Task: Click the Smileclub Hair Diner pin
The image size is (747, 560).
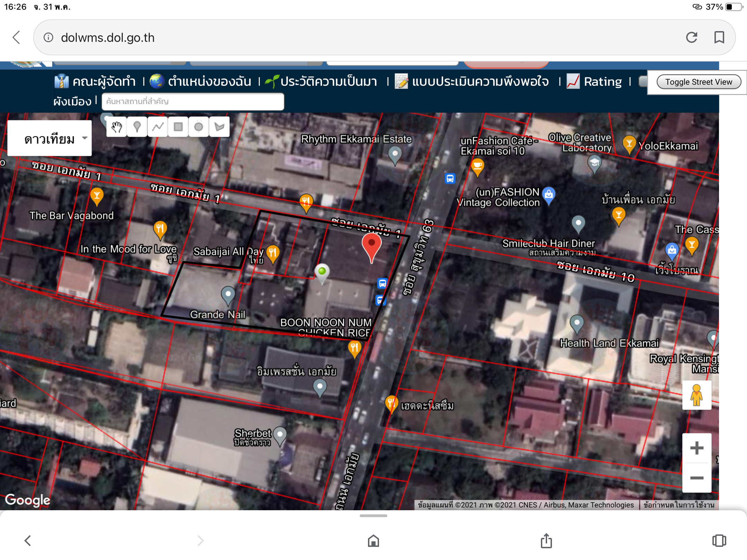Action: click(x=578, y=225)
